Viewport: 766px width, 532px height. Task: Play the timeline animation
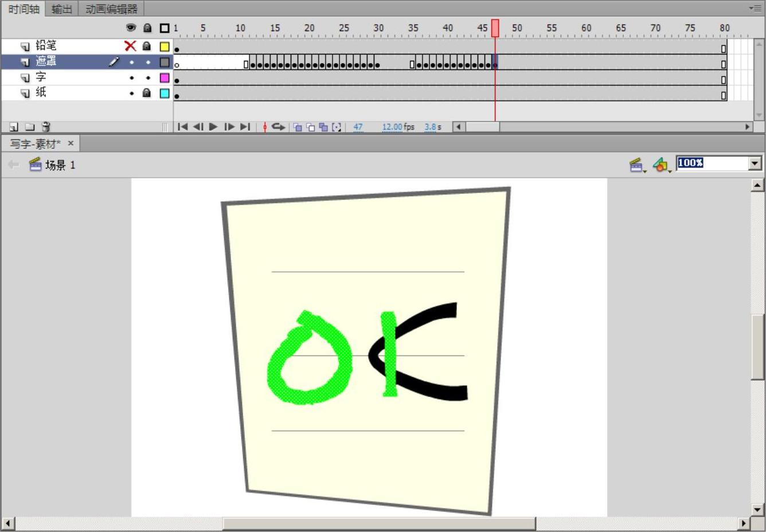213,127
